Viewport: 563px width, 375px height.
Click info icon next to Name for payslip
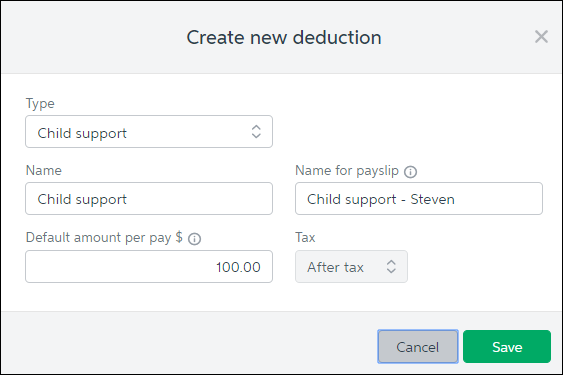(x=410, y=172)
